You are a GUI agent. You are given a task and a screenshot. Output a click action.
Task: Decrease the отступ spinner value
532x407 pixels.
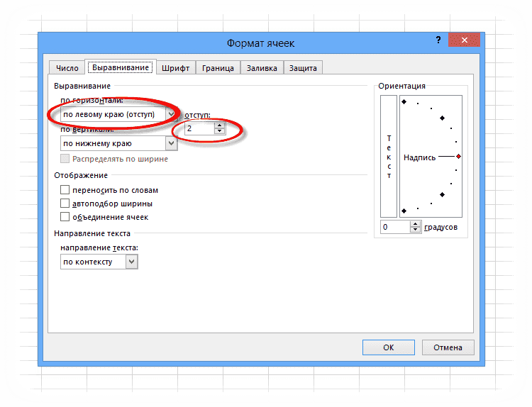[x=219, y=131]
